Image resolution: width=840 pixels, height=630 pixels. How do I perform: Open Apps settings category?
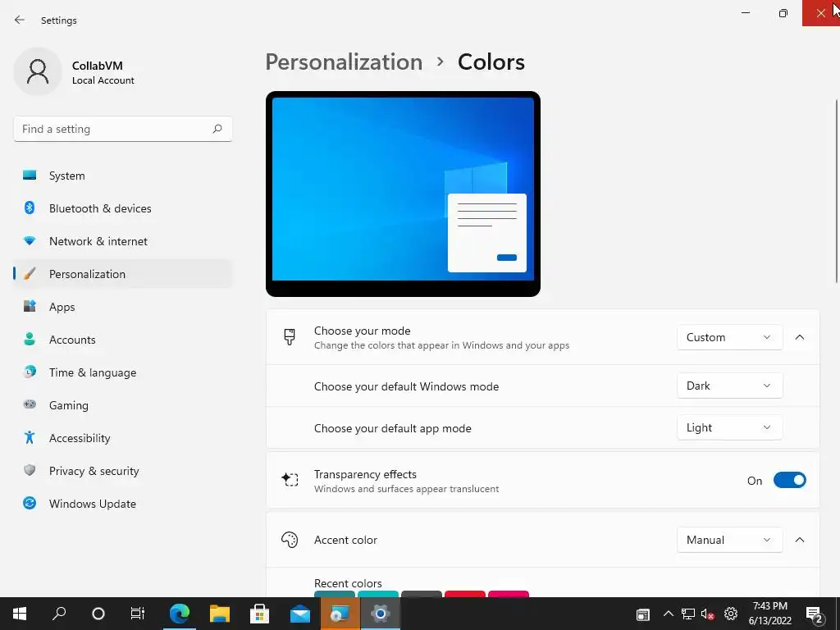(x=123, y=307)
